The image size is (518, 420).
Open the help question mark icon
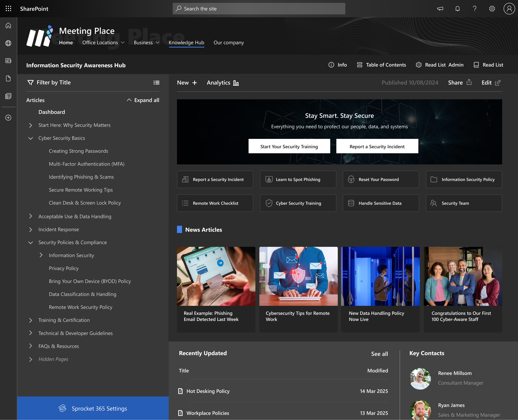click(x=474, y=9)
